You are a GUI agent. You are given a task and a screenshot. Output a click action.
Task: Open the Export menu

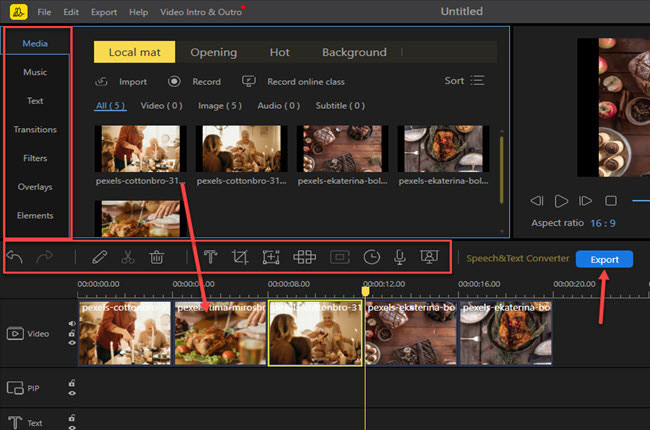[x=104, y=12]
